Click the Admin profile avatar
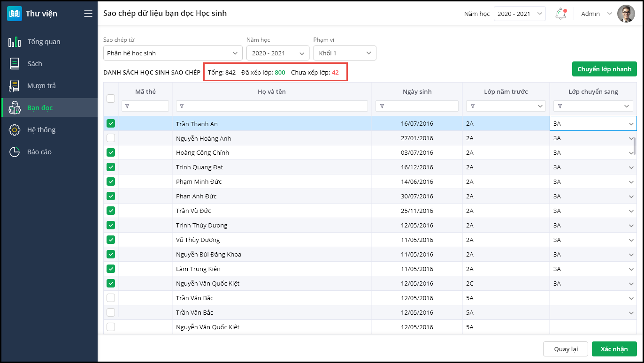The image size is (644, 363). coord(626,14)
